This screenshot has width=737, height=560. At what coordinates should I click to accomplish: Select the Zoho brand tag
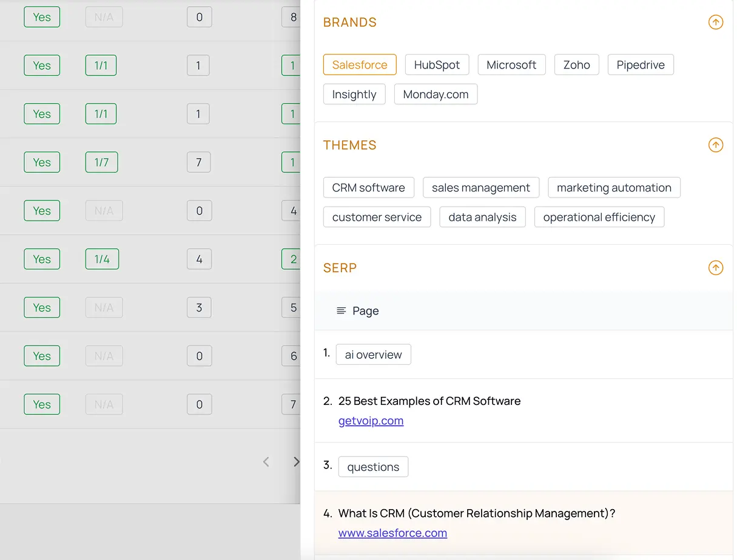577,65
